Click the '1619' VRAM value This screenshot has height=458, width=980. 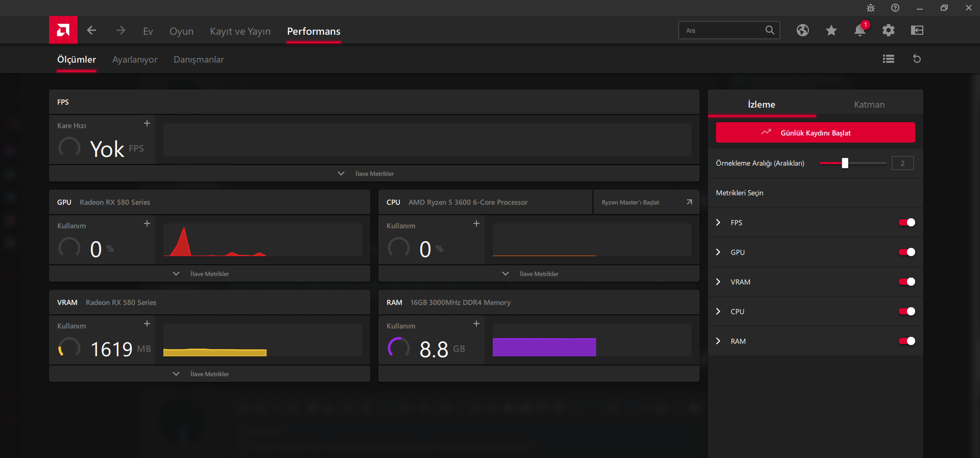(111, 350)
